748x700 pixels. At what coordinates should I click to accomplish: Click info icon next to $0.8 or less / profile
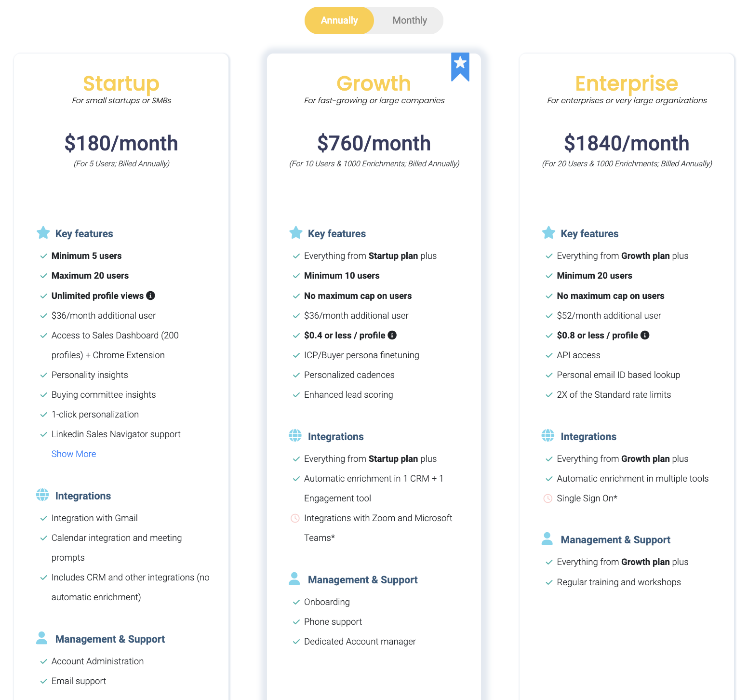click(x=645, y=335)
